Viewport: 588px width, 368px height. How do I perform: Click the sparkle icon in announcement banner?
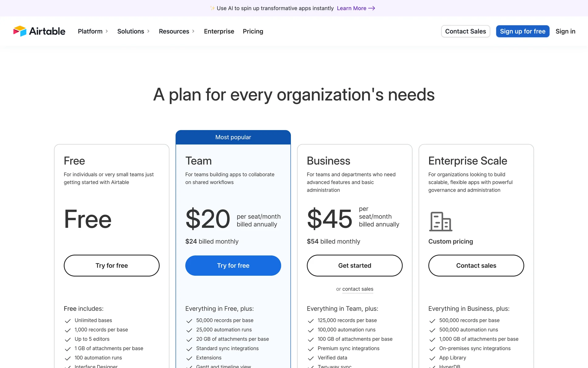(212, 8)
